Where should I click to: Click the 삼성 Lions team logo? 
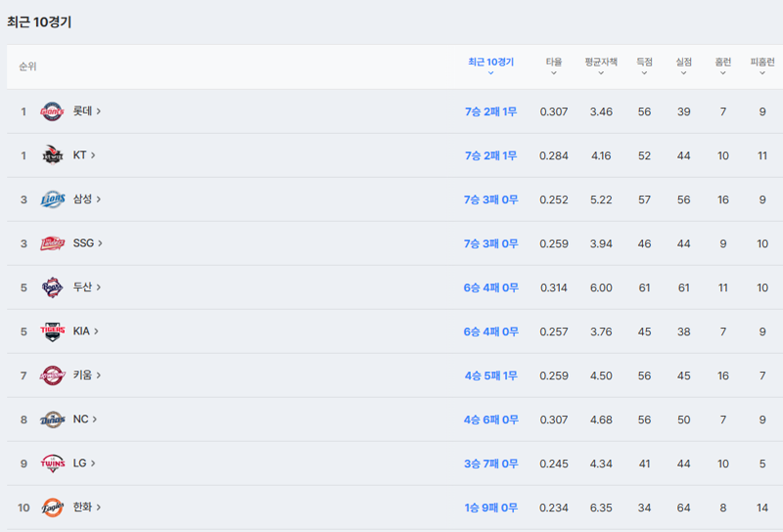[x=52, y=199]
